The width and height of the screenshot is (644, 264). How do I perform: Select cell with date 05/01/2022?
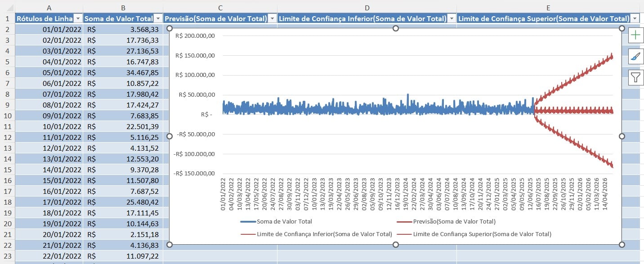pos(49,72)
